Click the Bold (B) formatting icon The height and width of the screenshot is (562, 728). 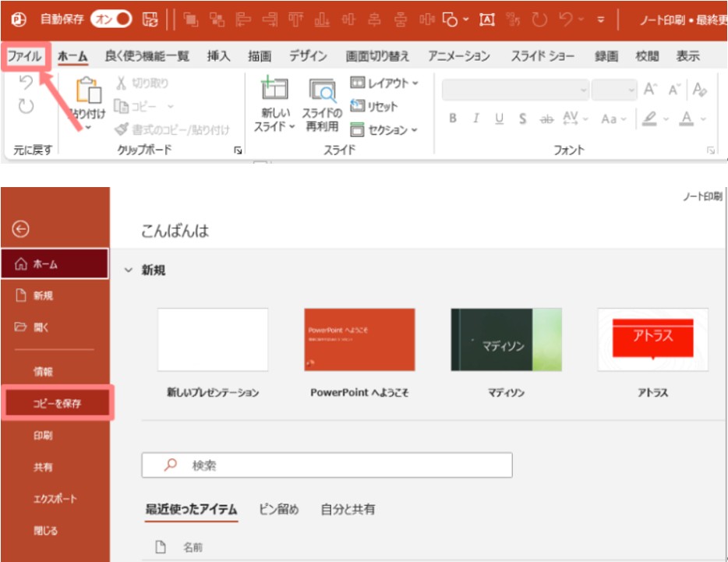pos(453,119)
